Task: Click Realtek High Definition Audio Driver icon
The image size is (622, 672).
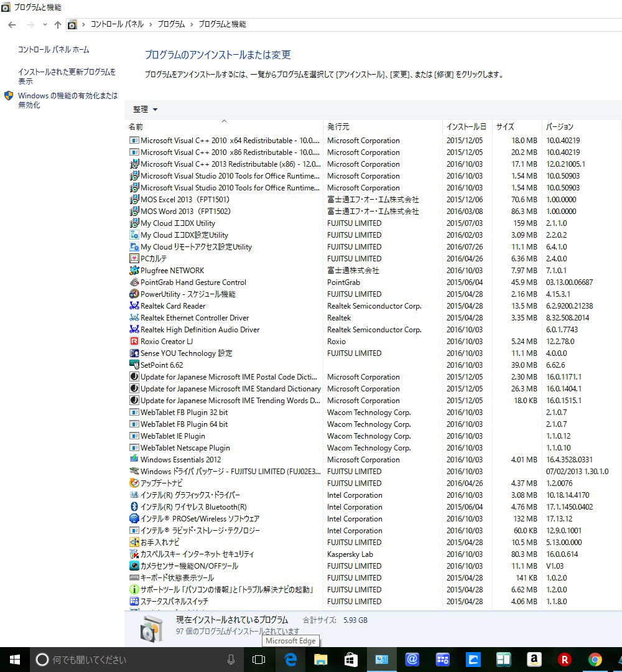Action: pyautogui.click(x=134, y=330)
